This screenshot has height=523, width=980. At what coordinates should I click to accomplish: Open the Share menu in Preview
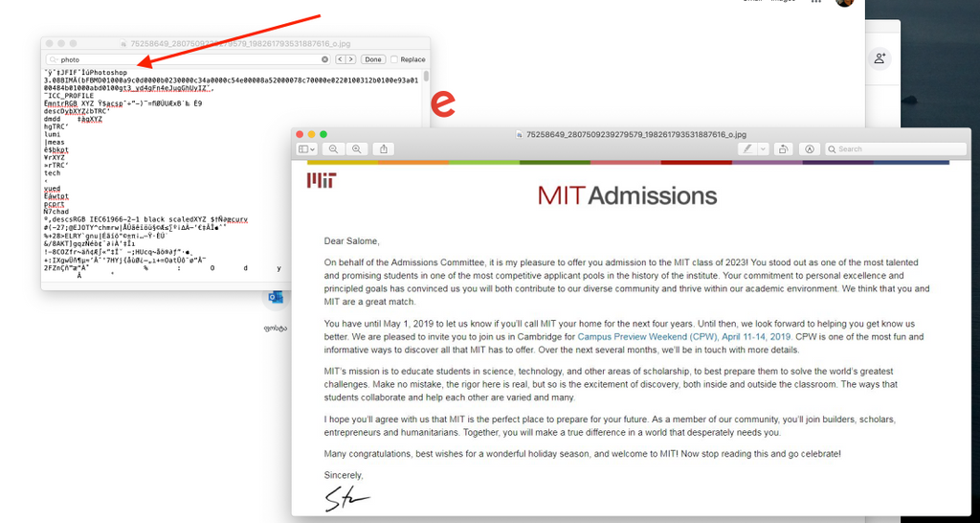click(x=383, y=148)
